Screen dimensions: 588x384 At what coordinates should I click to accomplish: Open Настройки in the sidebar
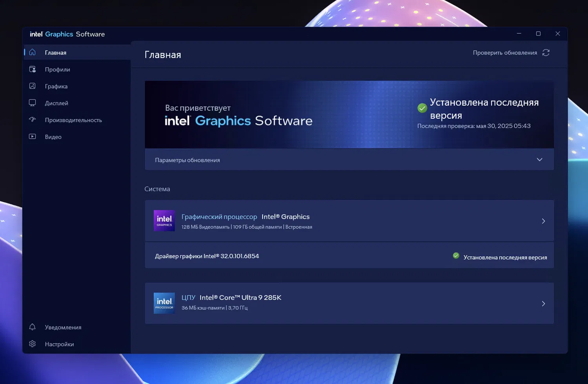[x=77, y=344]
